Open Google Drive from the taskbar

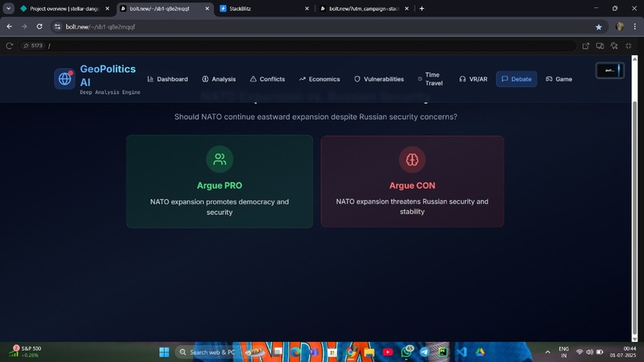click(479, 352)
